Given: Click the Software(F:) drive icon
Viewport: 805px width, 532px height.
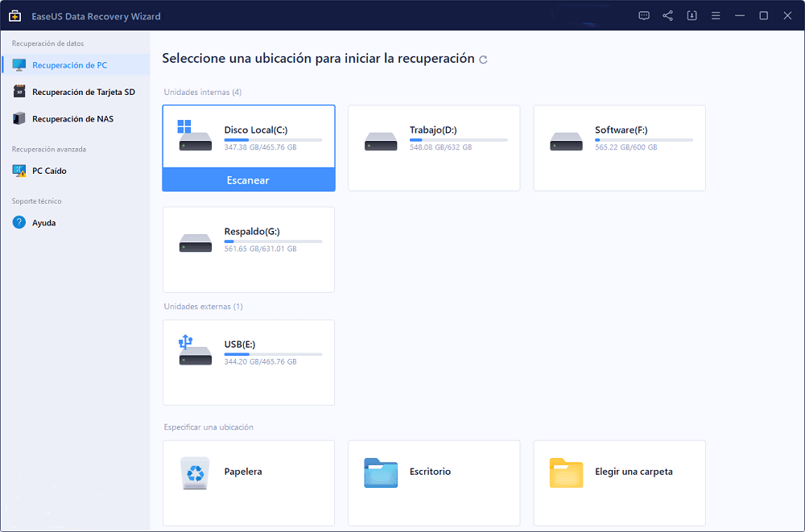Looking at the screenshot, I should (x=566, y=141).
